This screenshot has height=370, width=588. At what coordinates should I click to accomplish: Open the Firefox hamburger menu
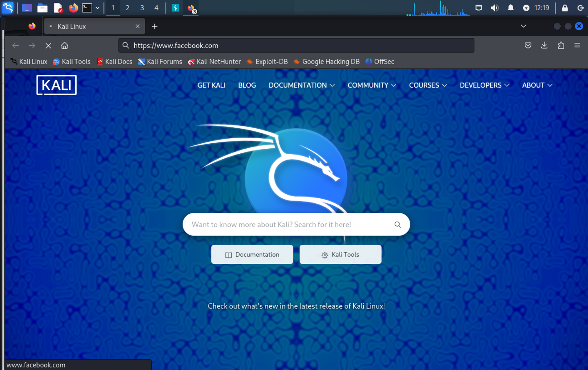(577, 45)
